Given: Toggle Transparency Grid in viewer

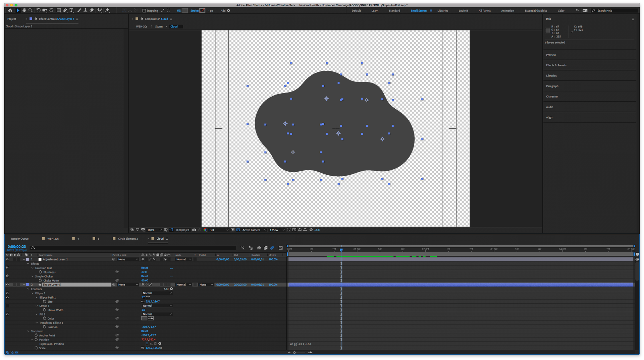Looking at the screenshot, I should [x=238, y=230].
